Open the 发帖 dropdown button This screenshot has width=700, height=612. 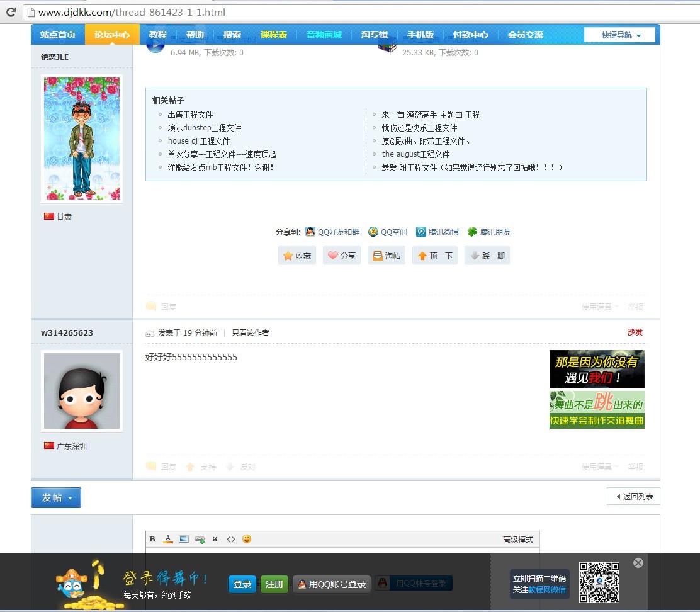tap(56, 498)
